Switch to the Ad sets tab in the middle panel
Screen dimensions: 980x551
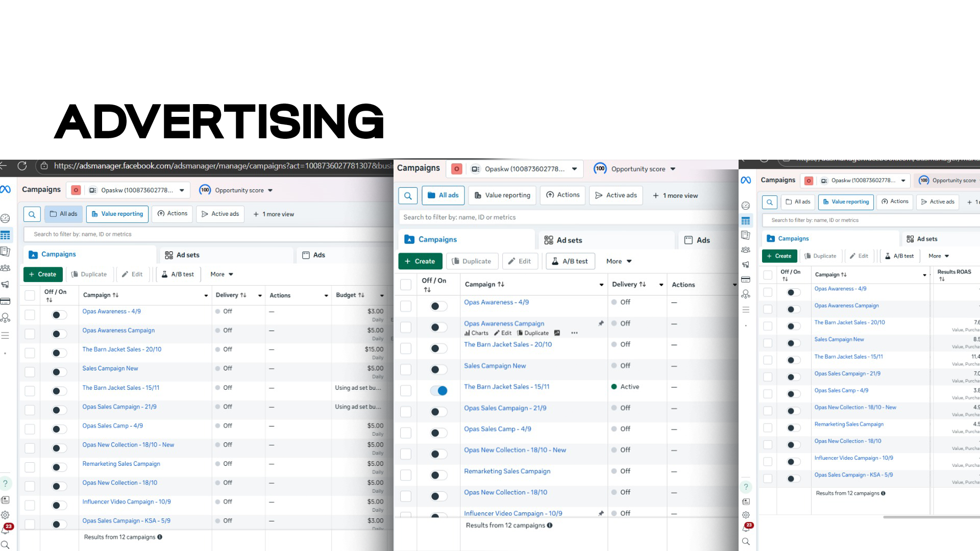tap(563, 240)
